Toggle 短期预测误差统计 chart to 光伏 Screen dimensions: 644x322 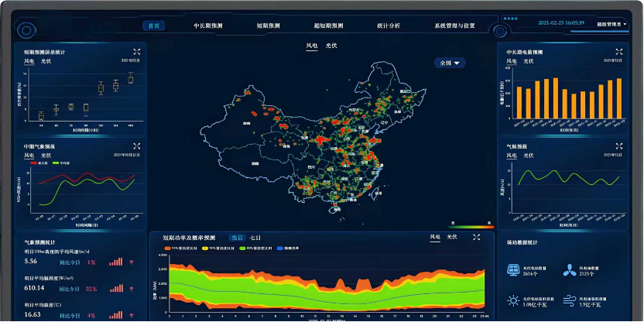(x=44, y=60)
